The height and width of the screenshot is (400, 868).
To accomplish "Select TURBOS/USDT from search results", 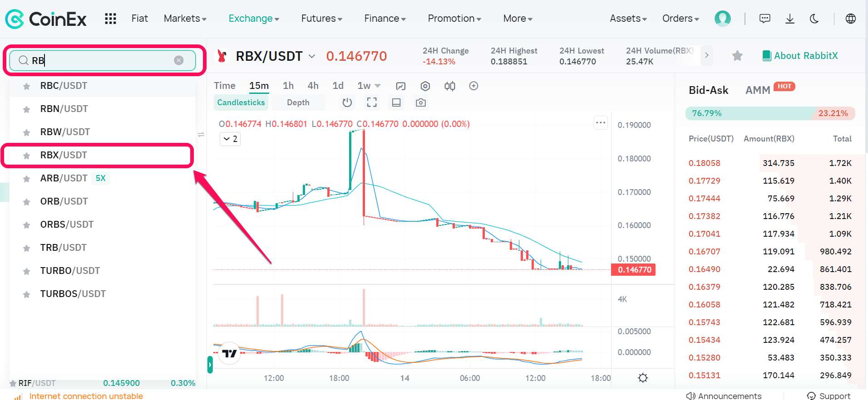I will pos(103,294).
